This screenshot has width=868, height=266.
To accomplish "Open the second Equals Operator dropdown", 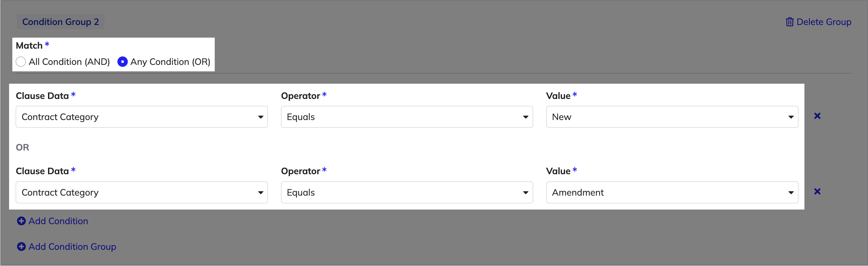I will pyautogui.click(x=407, y=192).
